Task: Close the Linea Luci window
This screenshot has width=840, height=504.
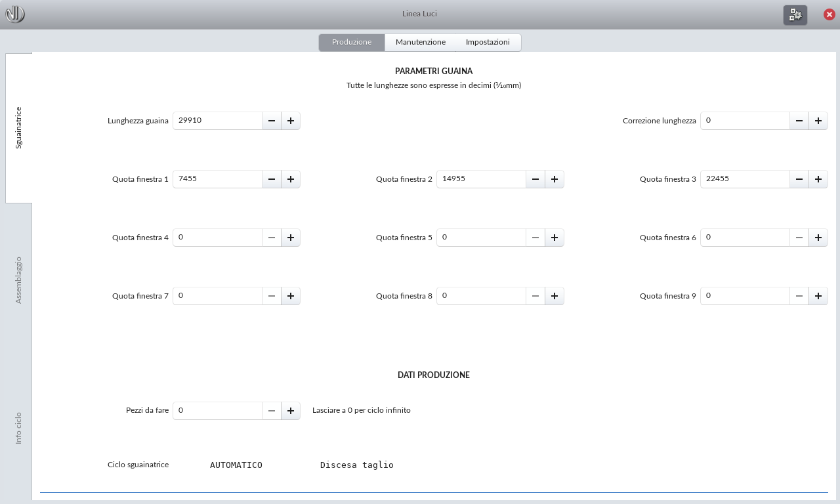Action: click(x=829, y=14)
